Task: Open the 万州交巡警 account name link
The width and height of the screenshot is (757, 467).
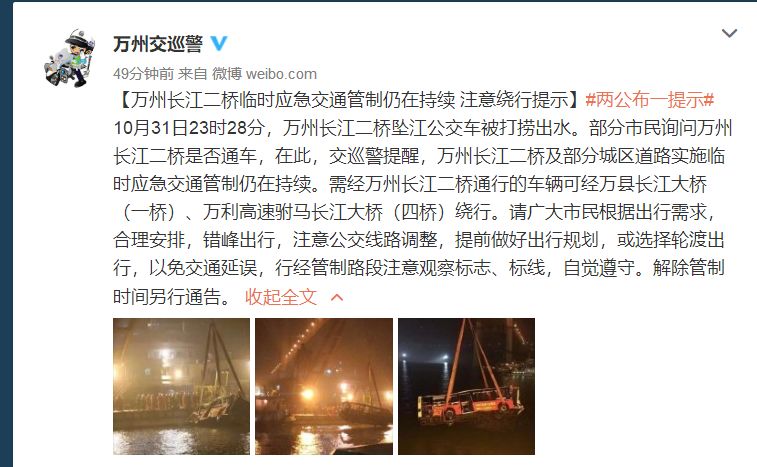Action: pyautogui.click(x=158, y=44)
